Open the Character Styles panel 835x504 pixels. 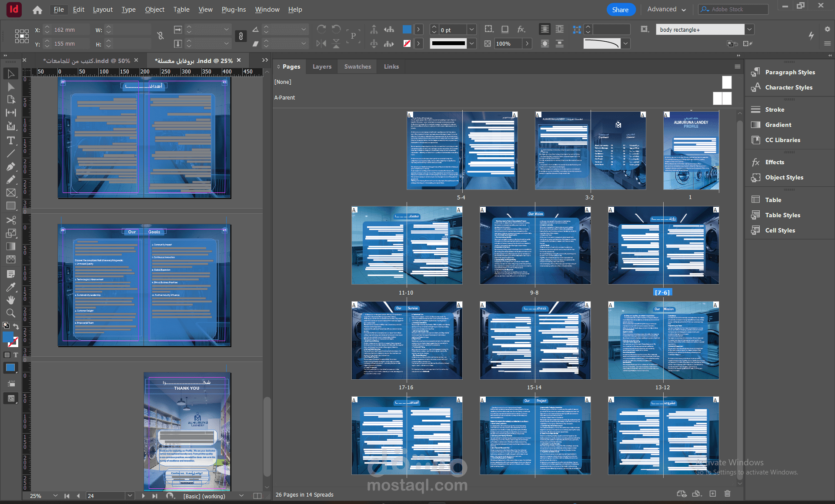789,87
